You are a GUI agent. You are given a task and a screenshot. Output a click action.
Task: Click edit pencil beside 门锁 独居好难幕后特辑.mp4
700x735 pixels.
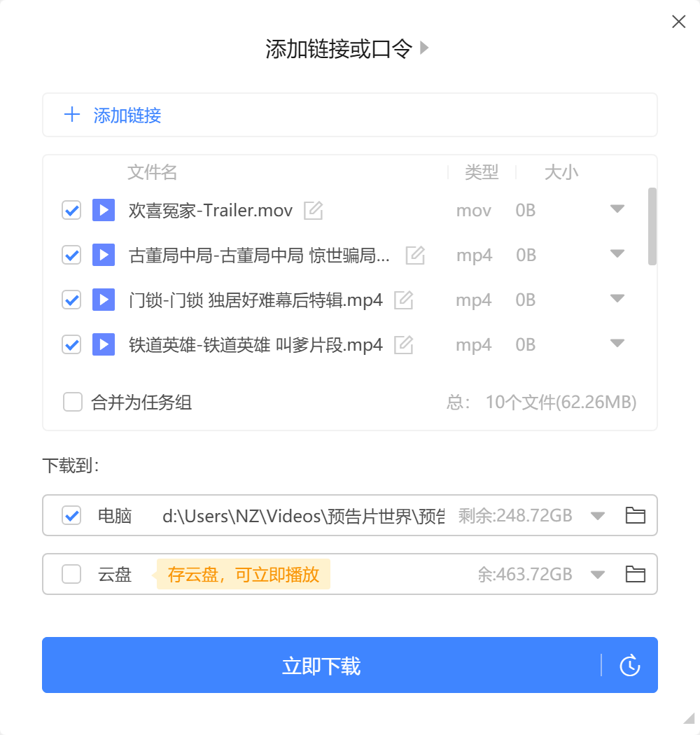click(403, 300)
